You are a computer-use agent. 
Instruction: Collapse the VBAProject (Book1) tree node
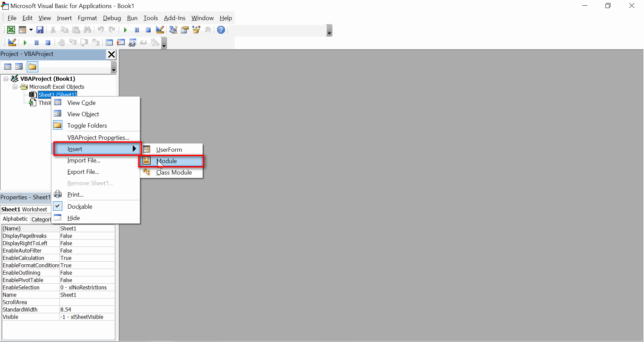(x=6, y=79)
